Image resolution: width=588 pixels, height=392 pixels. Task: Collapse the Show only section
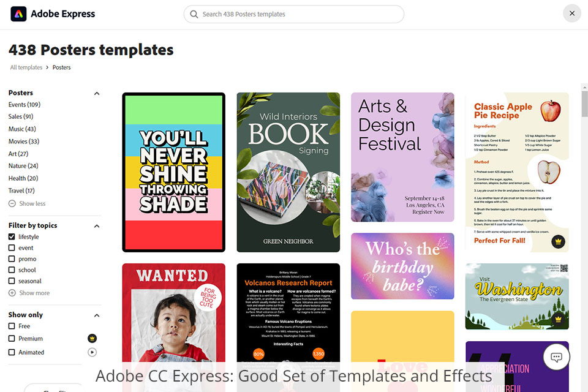(97, 315)
